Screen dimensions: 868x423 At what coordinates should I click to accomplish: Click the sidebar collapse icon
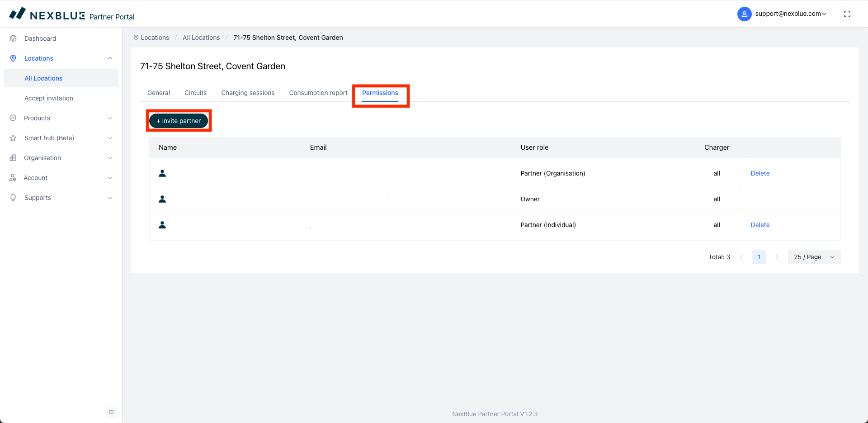[x=111, y=412]
